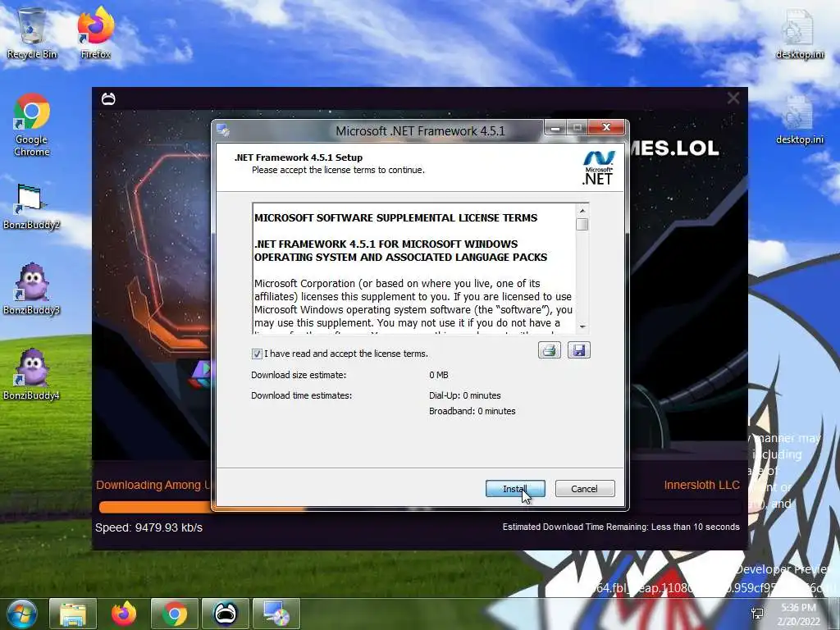Screen dimensions: 840x630
Task: Select the BonziBuddy4 desktop icon
Action: [x=32, y=374]
